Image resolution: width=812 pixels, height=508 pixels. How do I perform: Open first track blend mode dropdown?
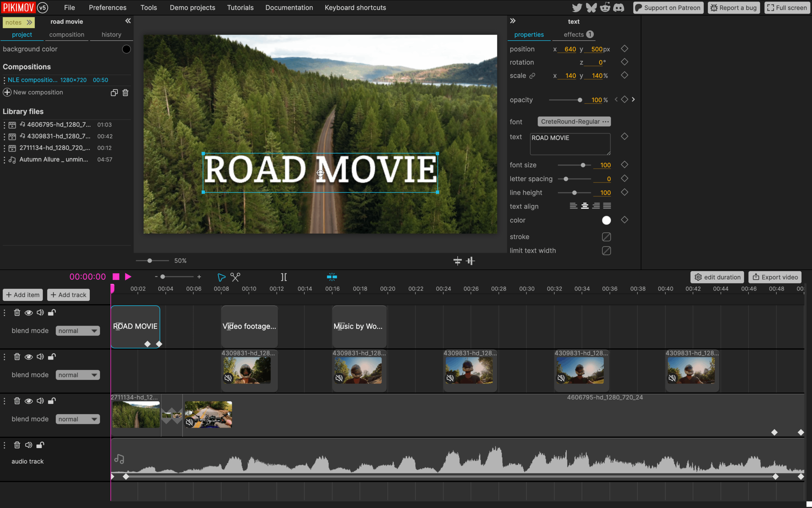coord(78,331)
